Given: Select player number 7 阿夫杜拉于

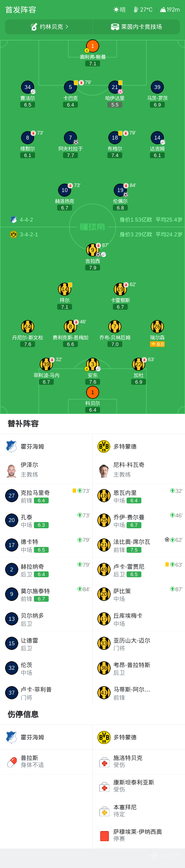Looking at the screenshot, I should pos(70,138).
